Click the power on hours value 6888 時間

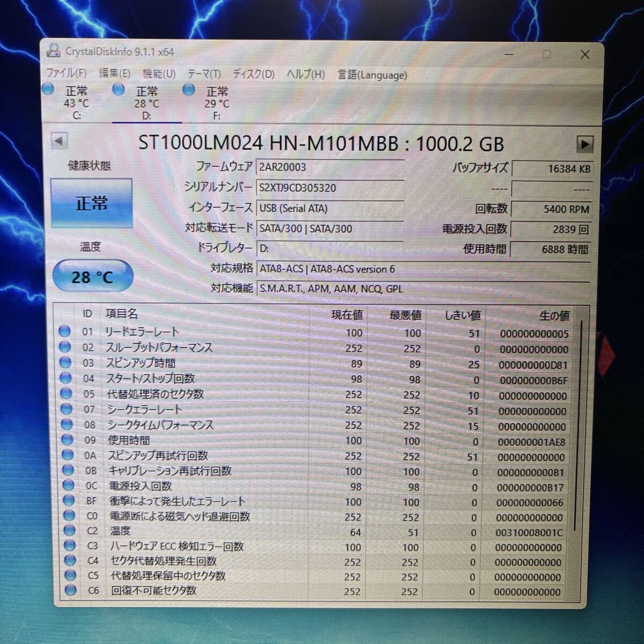click(551, 250)
